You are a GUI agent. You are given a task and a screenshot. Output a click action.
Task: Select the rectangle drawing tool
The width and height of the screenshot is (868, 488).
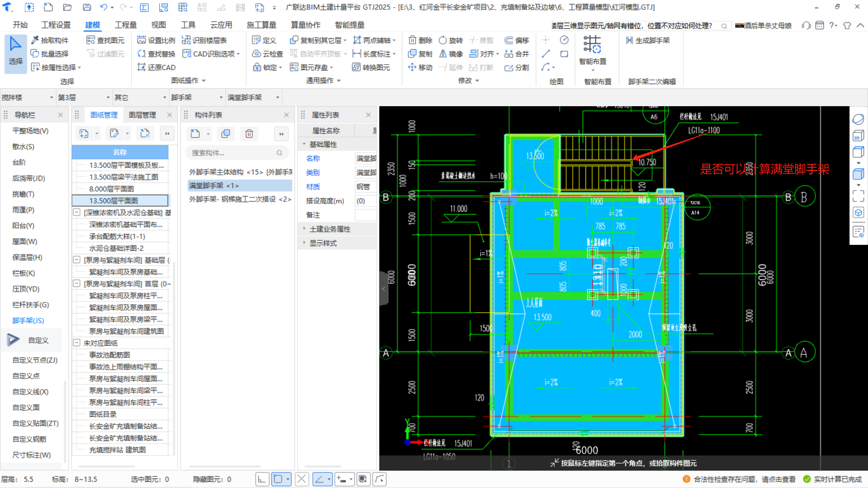point(564,54)
